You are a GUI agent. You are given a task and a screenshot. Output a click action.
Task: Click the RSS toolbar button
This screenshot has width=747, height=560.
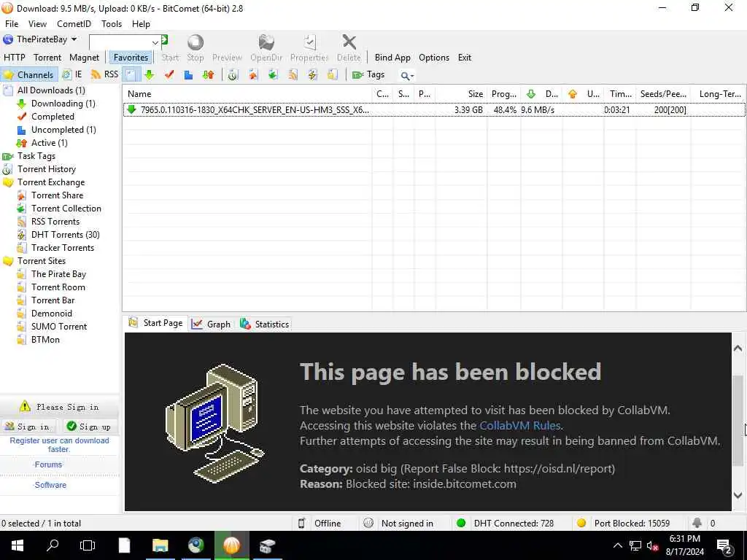(x=104, y=75)
